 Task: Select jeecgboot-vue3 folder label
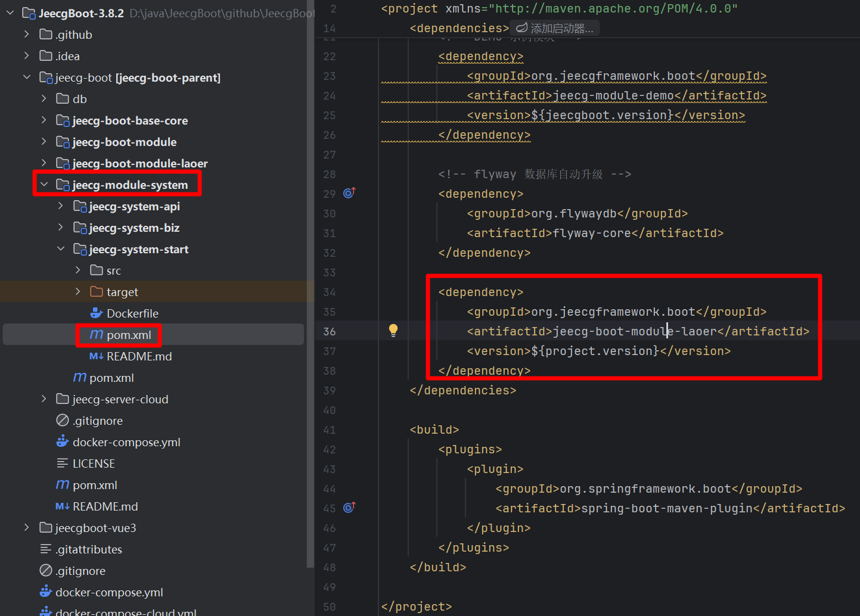[96, 528]
